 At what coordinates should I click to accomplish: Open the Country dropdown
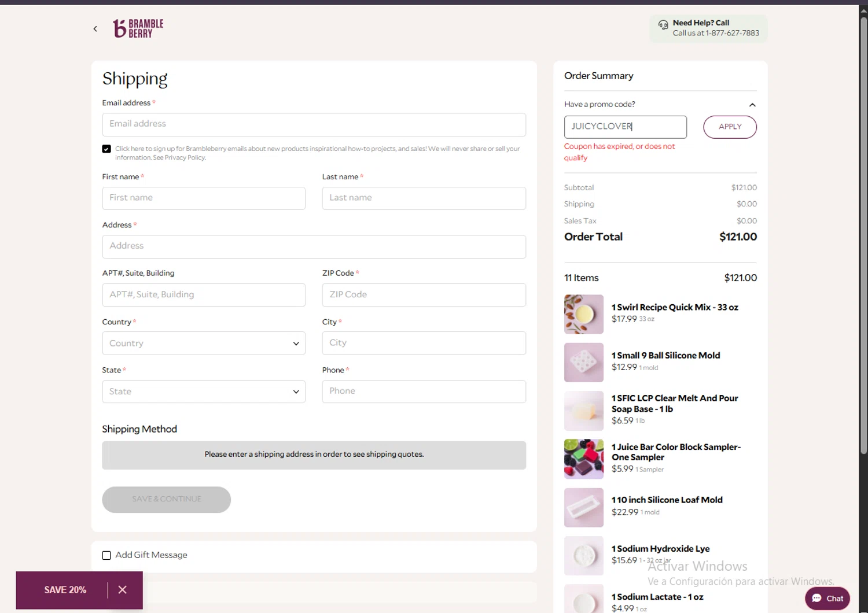pyautogui.click(x=204, y=343)
